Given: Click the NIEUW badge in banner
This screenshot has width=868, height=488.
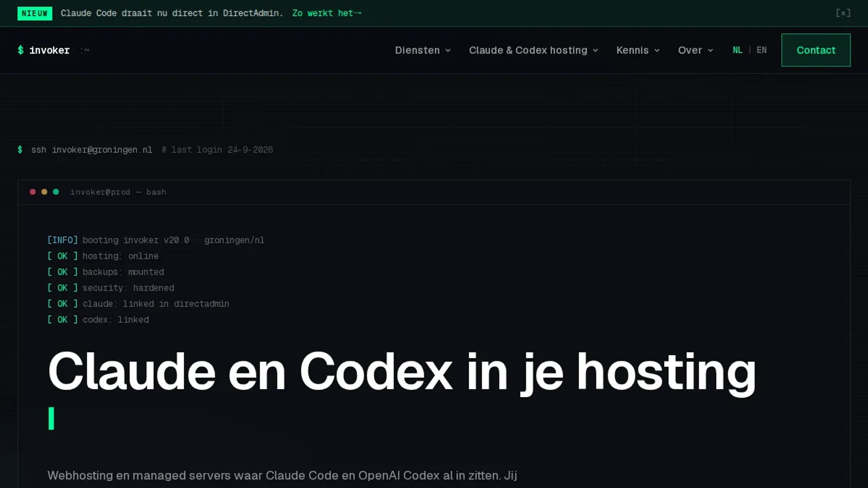Looking at the screenshot, I should tap(35, 13).
